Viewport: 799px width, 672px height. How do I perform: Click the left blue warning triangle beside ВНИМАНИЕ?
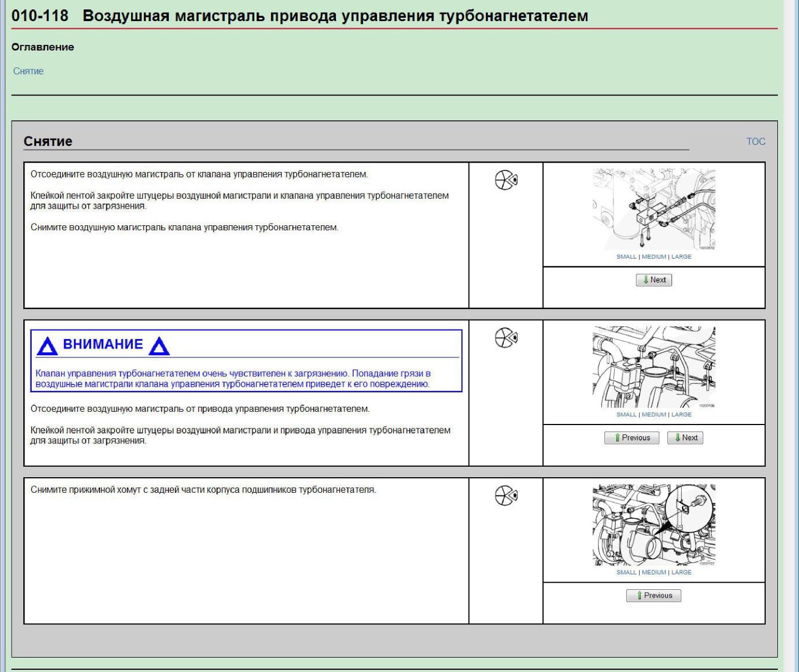click(47, 346)
